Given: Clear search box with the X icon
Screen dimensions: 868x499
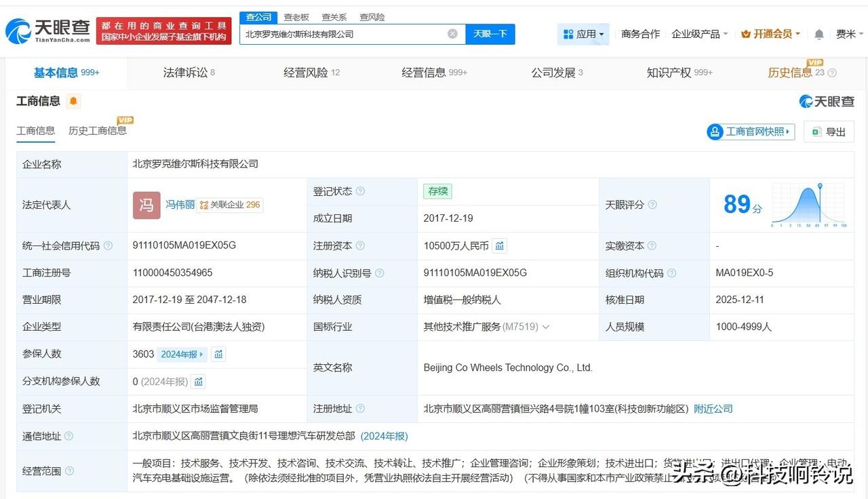Looking at the screenshot, I should [452, 34].
